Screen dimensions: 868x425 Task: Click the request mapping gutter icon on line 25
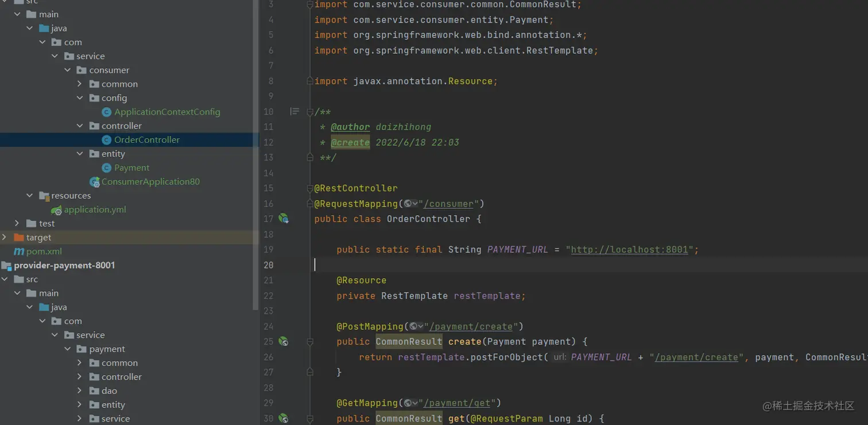(x=284, y=341)
